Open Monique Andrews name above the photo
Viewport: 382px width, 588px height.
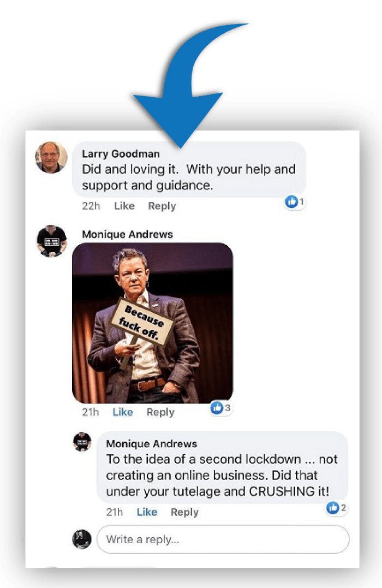128,234
